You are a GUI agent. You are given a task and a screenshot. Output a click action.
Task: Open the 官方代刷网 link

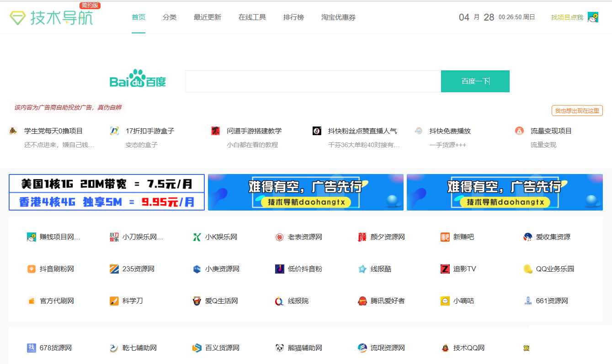click(57, 301)
